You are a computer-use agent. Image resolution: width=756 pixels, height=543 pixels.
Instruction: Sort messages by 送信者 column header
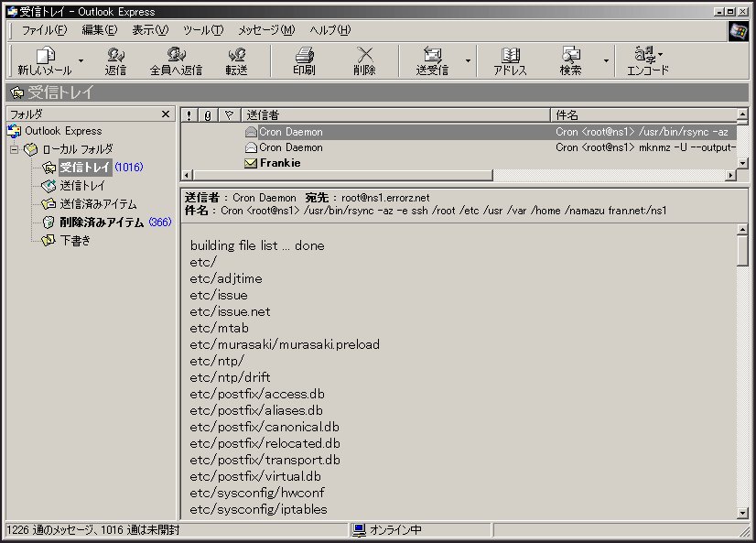point(395,115)
